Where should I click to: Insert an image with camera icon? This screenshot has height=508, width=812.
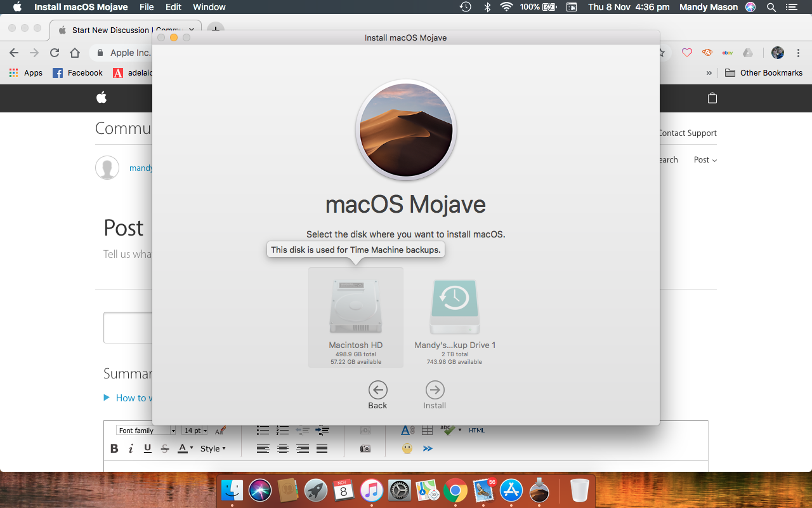point(365,449)
